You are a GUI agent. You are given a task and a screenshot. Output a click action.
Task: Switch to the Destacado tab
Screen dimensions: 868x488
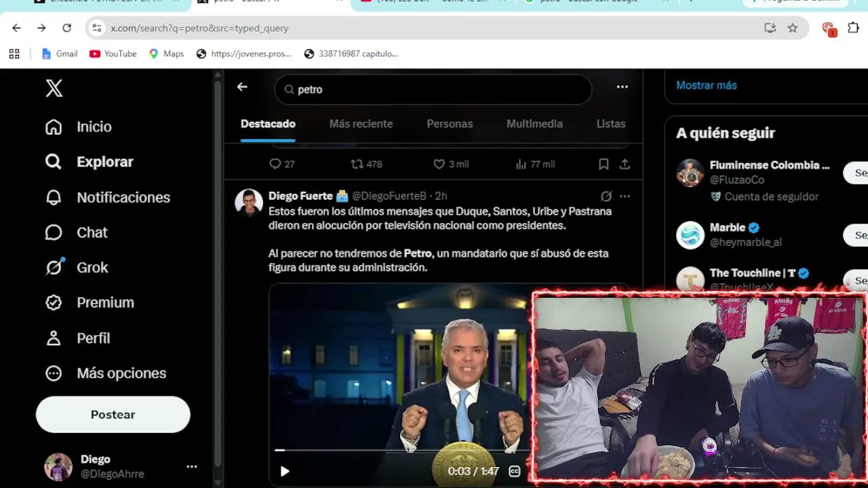268,124
